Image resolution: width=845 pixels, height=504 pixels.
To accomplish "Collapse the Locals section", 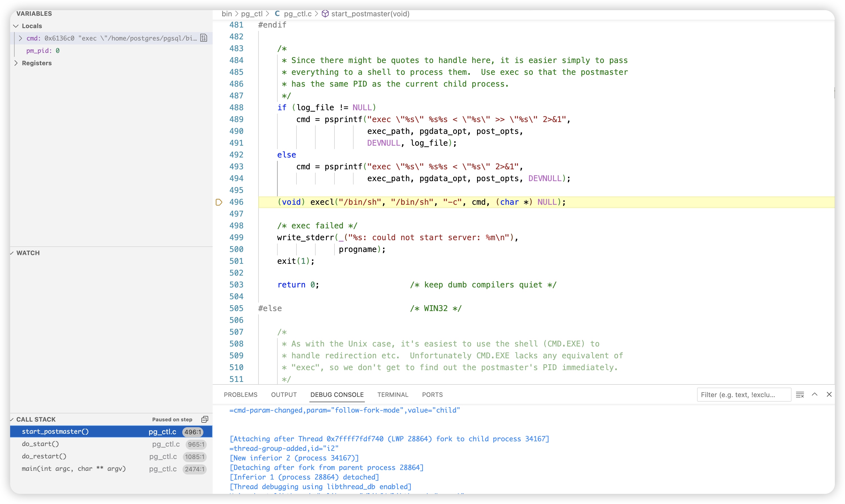I will tap(16, 26).
